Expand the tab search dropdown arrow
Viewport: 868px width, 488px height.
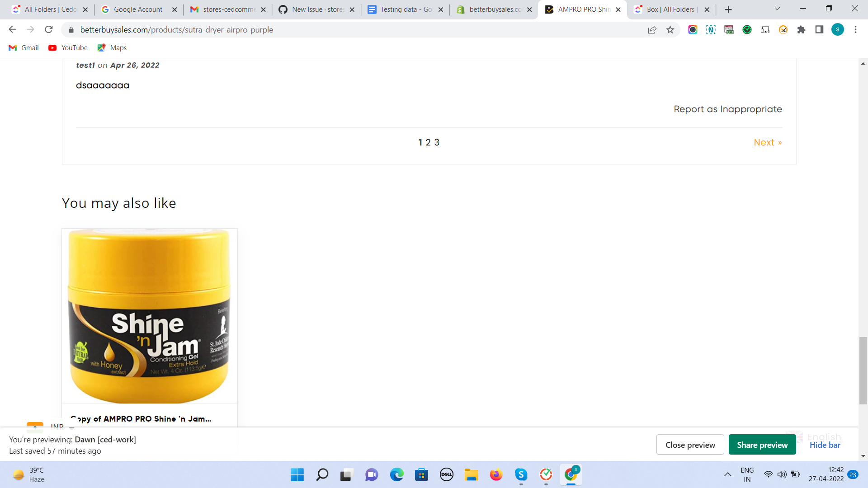tap(777, 9)
